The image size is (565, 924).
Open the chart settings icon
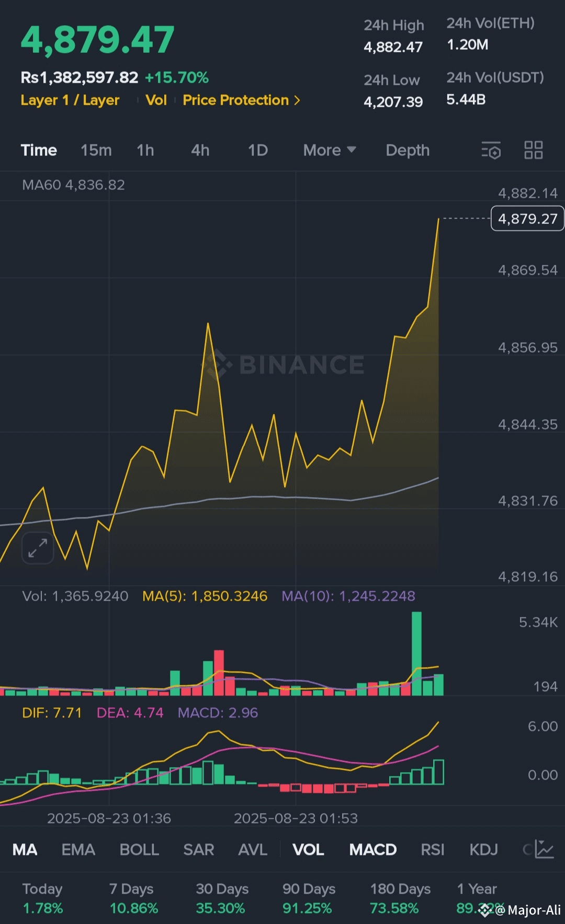tap(491, 150)
